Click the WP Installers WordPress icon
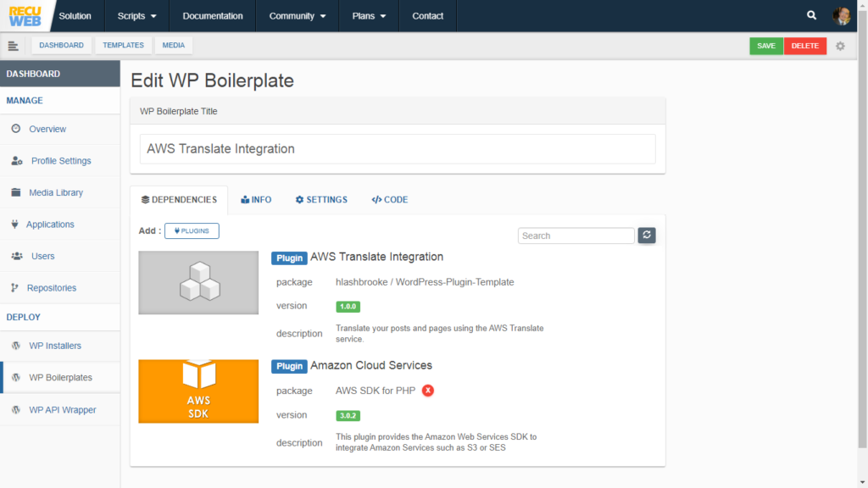This screenshot has height=488, width=868. 16,346
